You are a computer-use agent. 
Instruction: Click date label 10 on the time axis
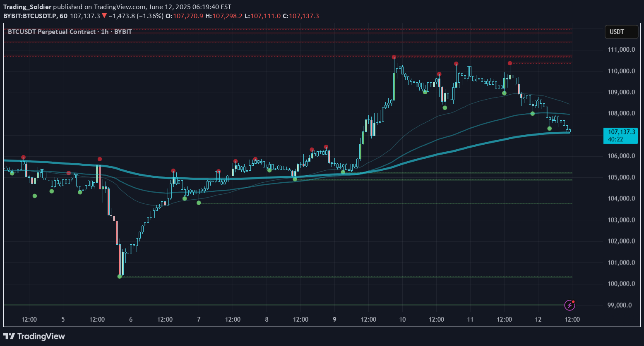[402, 320]
